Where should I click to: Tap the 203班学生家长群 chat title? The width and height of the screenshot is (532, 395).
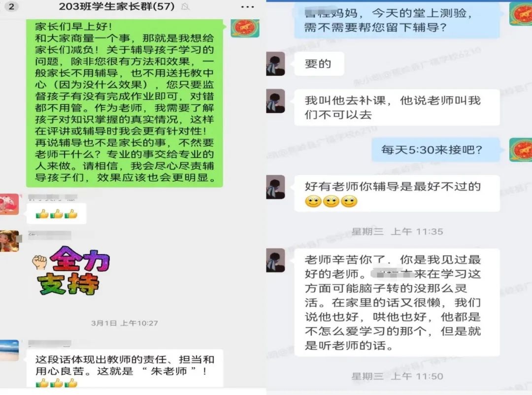pyautogui.click(x=116, y=6)
